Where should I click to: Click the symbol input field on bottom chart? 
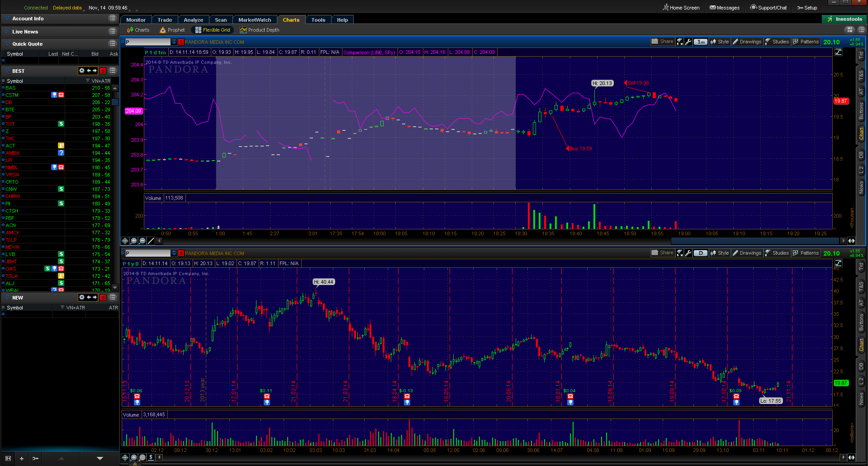(147, 253)
